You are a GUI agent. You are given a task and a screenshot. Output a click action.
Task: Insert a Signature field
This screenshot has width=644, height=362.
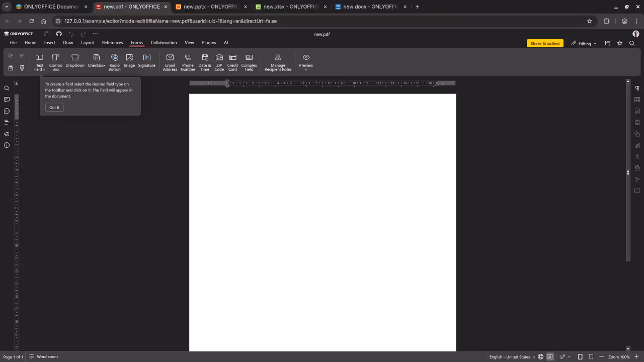pos(146,61)
